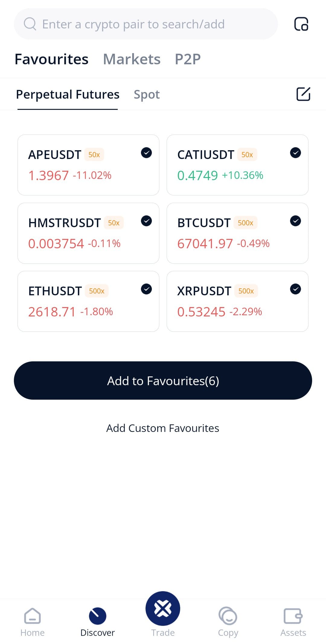
Task: Open the edit favourites pencil icon
Action: 303,94
